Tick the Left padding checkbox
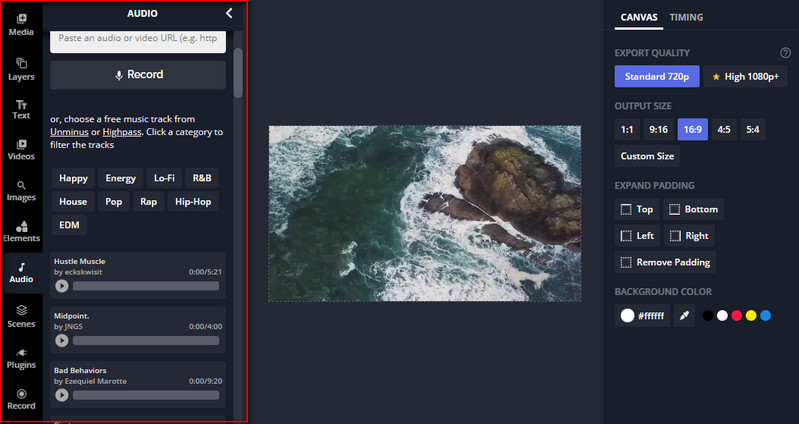 point(627,236)
